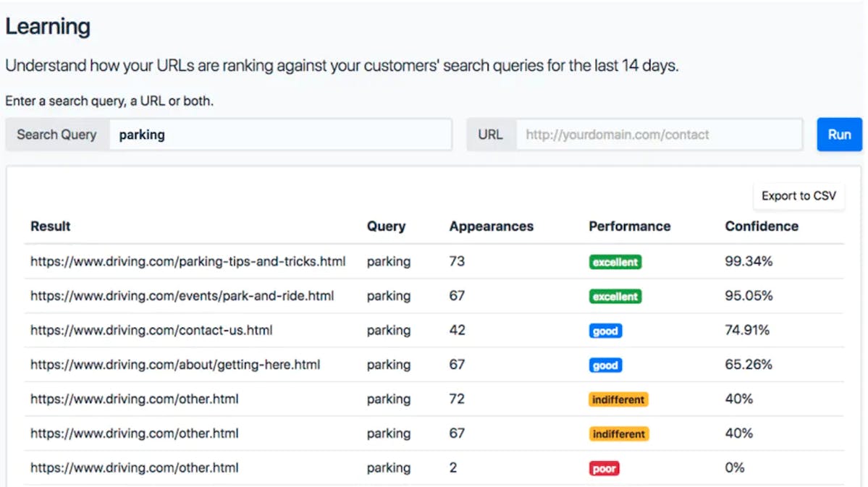Open the events/park-and-ride.html result URL
This screenshot has width=868, height=487.
coord(182,295)
